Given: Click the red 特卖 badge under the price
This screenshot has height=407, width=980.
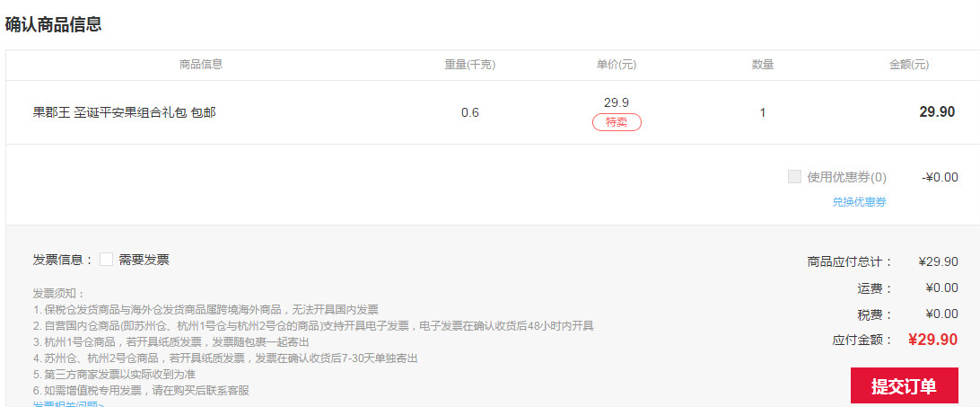Looking at the screenshot, I should (617, 122).
